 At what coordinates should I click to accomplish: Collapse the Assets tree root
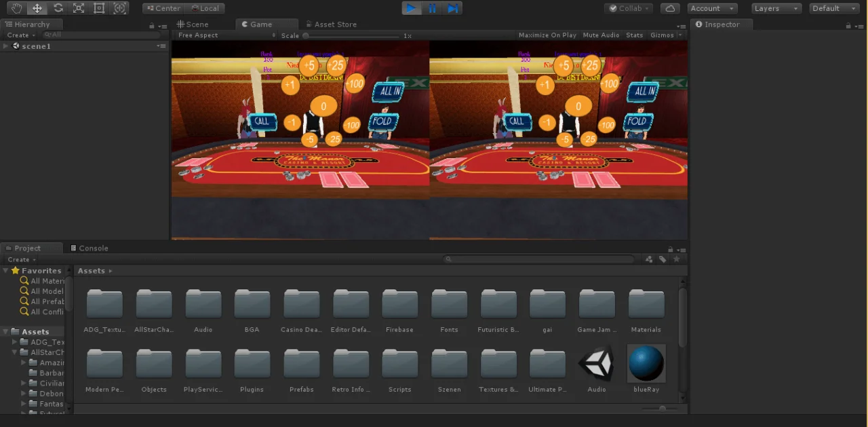[x=6, y=332]
